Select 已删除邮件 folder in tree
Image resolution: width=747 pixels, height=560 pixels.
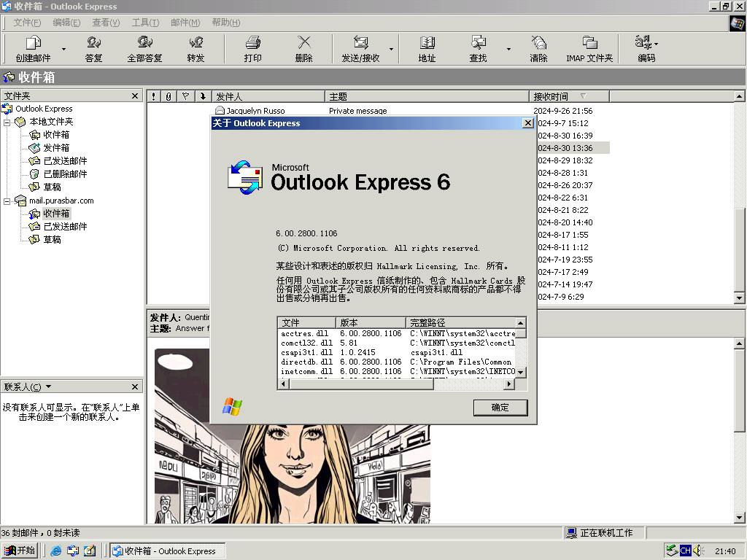pos(65,174)
